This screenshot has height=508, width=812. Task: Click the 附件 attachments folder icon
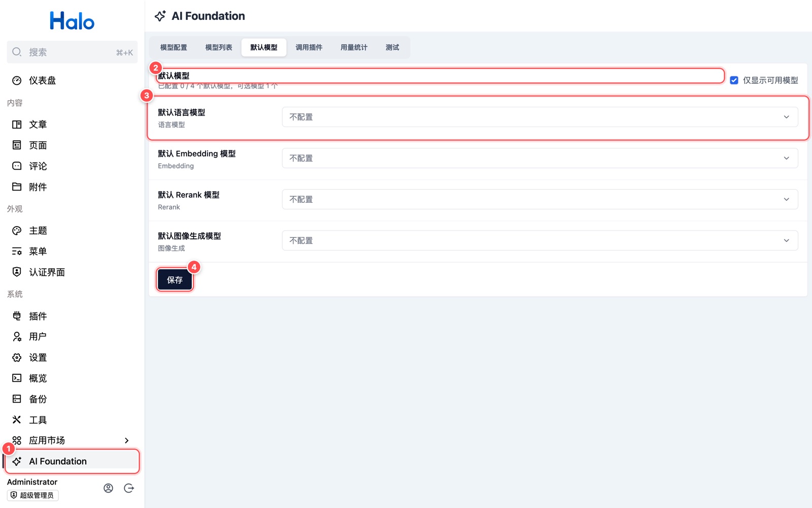point(17,187)
